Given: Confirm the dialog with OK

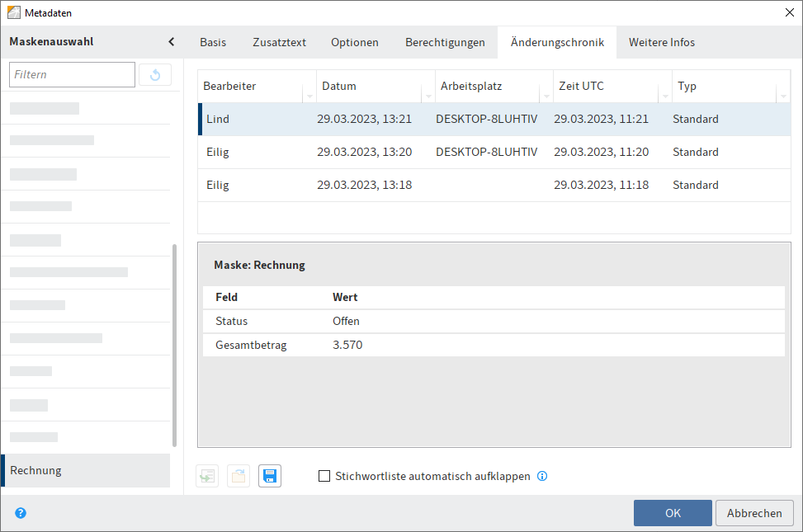Looking at the screenshot, I should (673, 512).
